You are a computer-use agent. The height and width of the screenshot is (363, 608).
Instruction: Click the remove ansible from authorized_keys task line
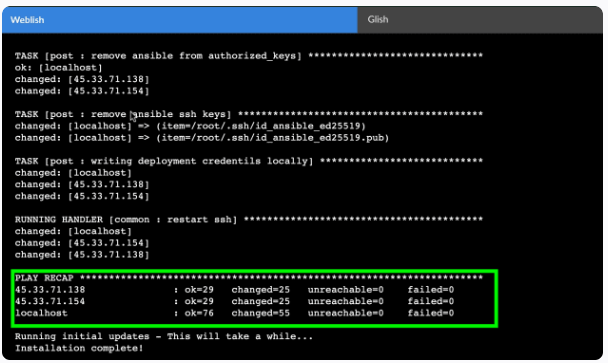click(249, 56)
